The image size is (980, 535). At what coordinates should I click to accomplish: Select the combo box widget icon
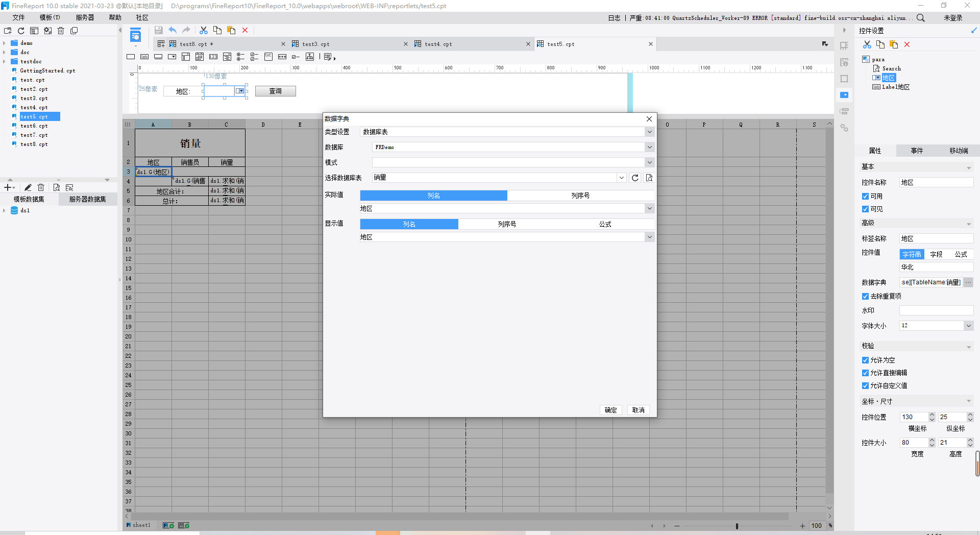pyautogui.click(x=172, y=57)
